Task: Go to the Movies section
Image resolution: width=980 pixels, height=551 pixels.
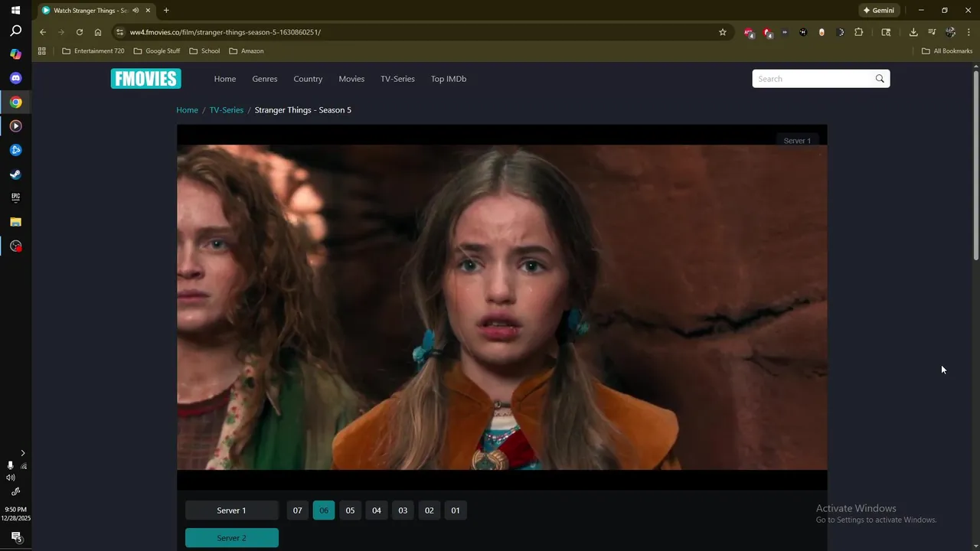Action: click(351, 79)
